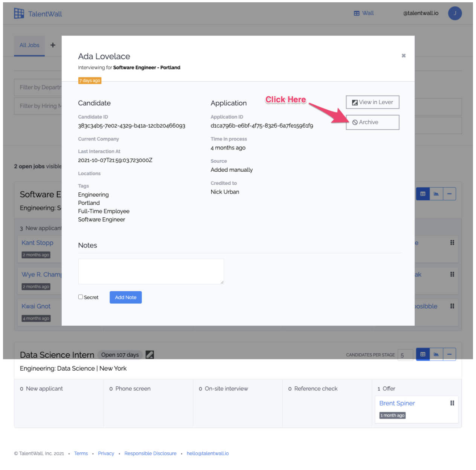Click the drag handle on Kant Stopp's card

(452, 243)
